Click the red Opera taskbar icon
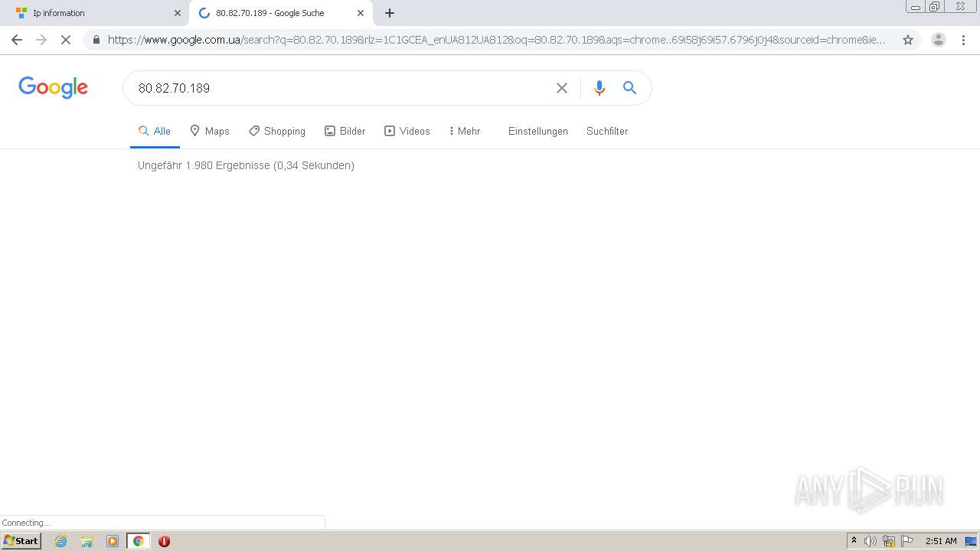This screenshot has height=551, width=980. tap(164, 541)
